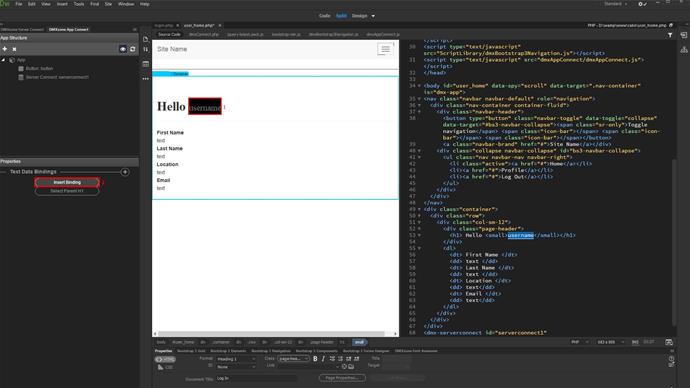
Task: Collapse the nav tag fold arrow at line 35
Action: coord(419,99)
